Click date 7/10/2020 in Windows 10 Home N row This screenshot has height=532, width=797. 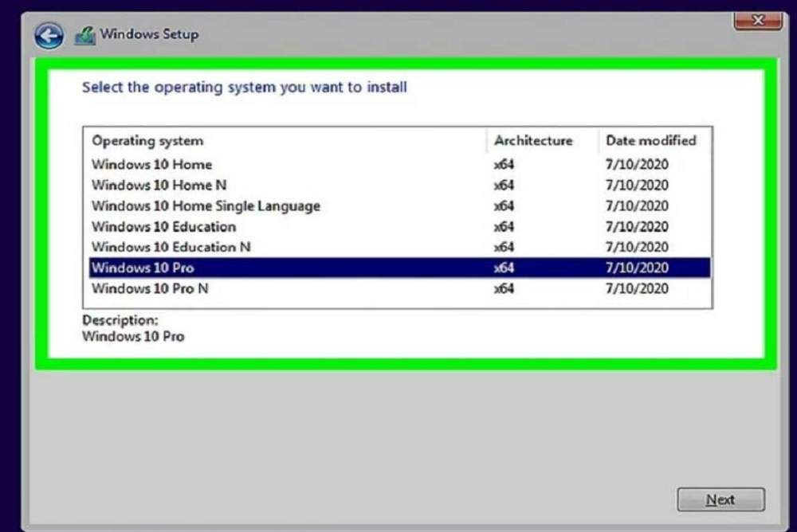[636, 186]
